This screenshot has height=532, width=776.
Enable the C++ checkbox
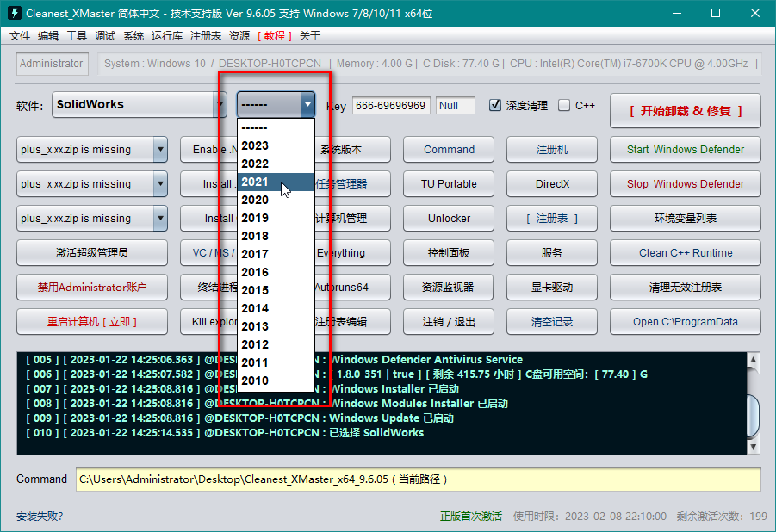[563, 105]
